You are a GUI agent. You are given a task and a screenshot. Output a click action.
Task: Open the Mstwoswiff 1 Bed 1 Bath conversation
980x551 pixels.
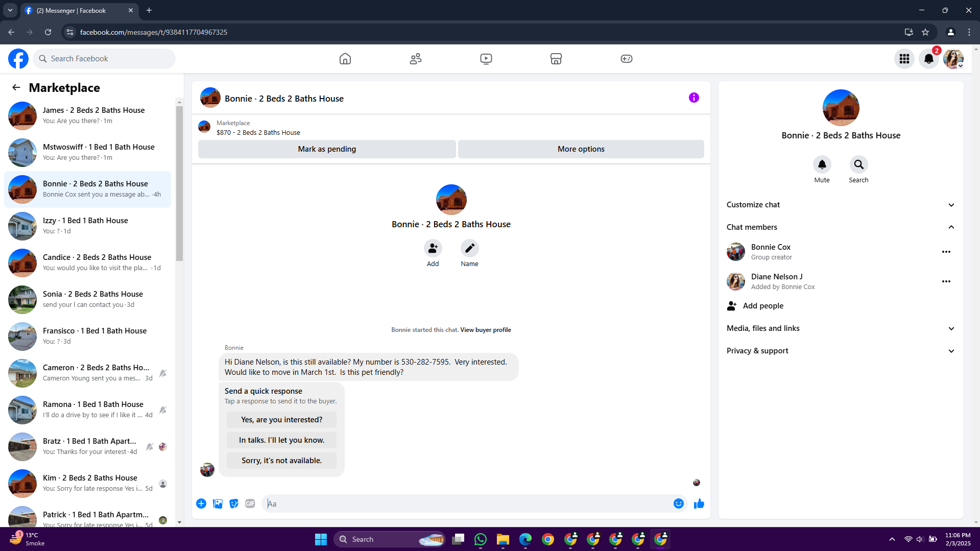[x=88, y=153]
